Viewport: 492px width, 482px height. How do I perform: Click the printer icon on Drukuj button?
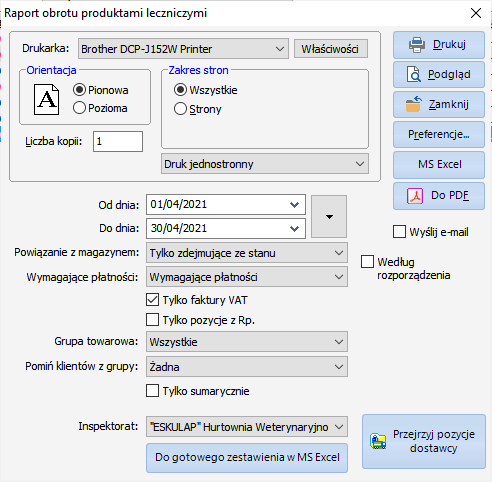pos(417,45)
